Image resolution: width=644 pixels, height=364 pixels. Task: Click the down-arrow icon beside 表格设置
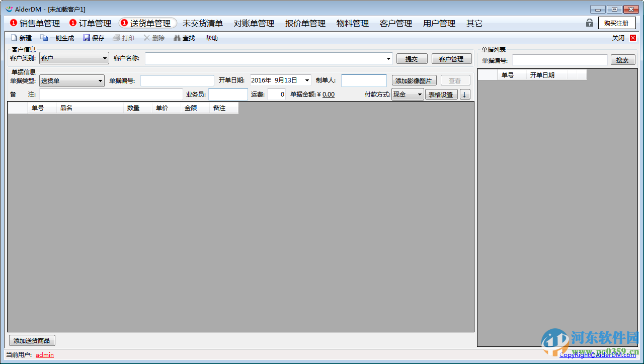(464, 94)
